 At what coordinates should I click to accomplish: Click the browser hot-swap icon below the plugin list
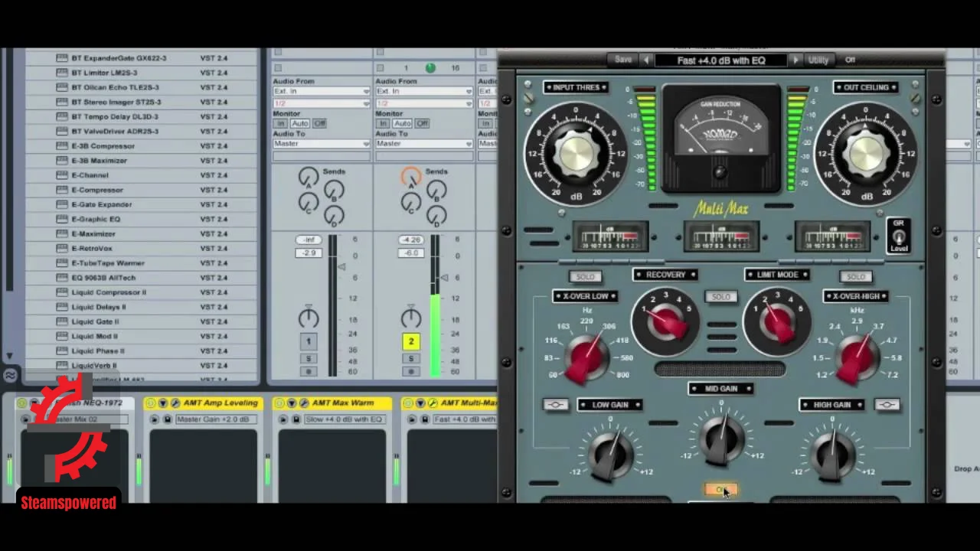coord(10,376)
